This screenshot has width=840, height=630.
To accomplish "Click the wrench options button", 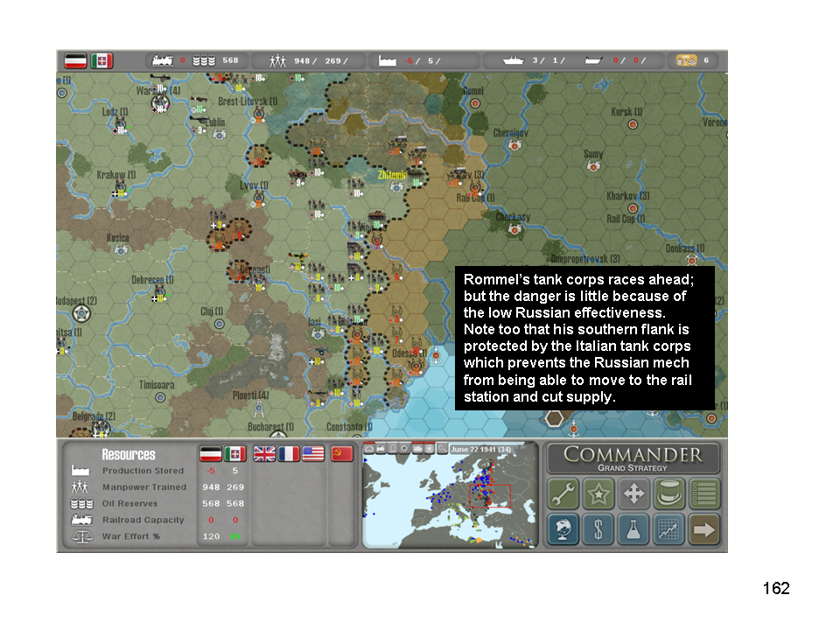I will point(564,494).
